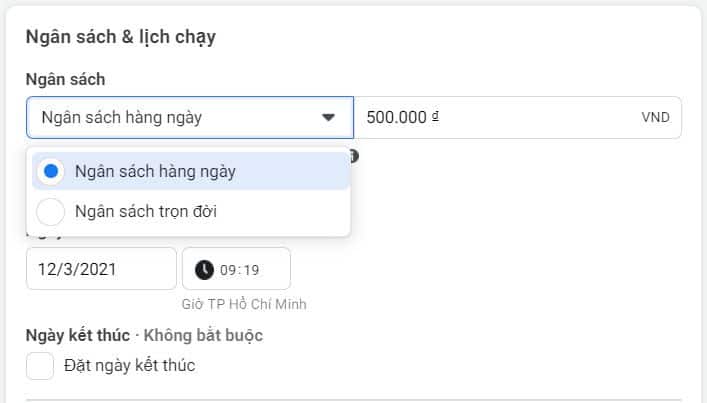Collapse the budget type dropdown arrow
Image resolution: width=707 pixels, height=403 pixels.
pos(328,118)
